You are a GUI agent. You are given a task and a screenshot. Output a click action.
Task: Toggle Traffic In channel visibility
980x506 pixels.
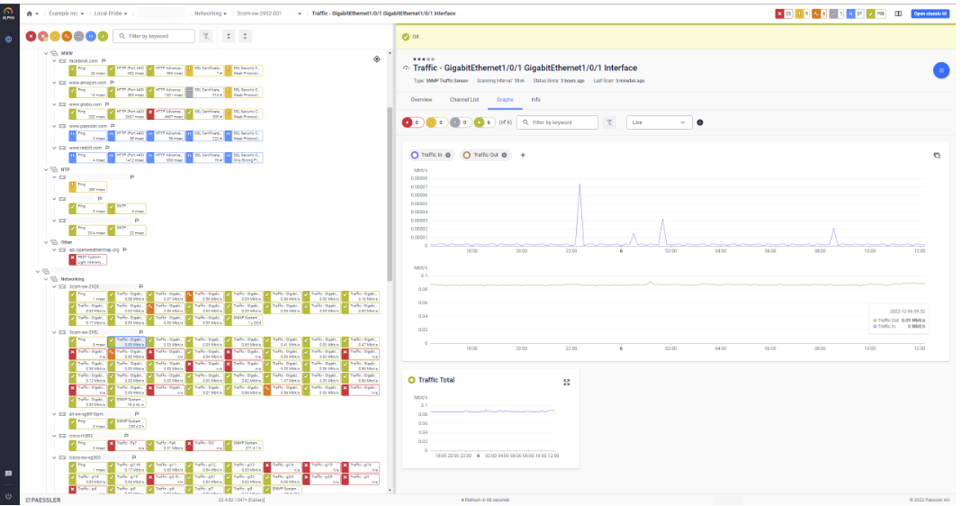coord(431,155)
